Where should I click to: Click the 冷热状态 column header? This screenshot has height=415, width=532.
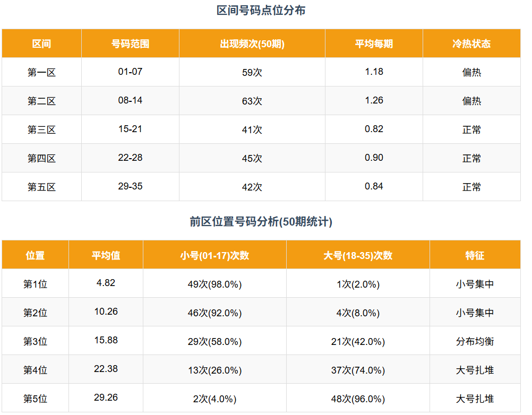471,44
